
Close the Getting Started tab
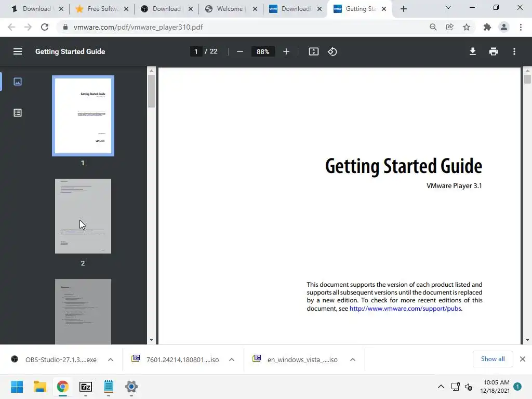[x=384, y=9]
